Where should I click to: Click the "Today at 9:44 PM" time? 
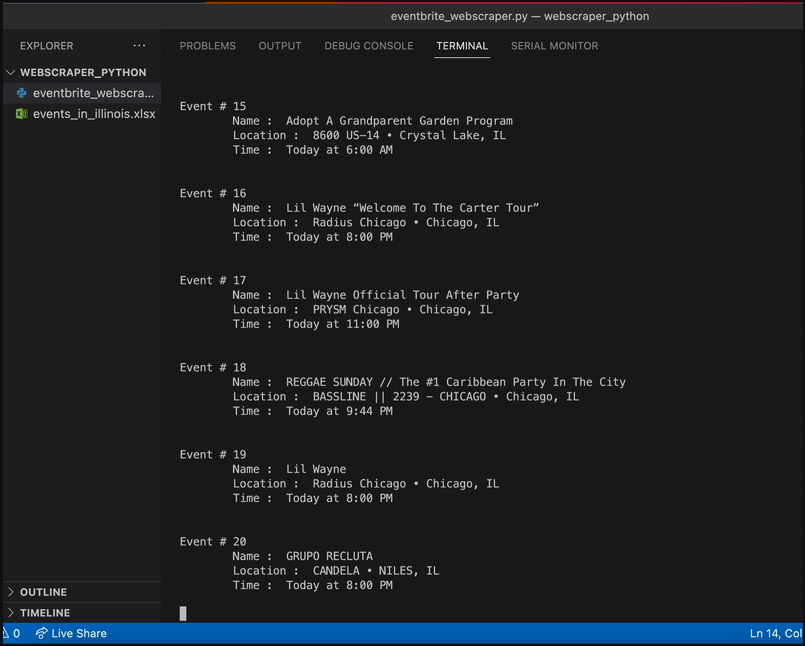pos(339,411)
